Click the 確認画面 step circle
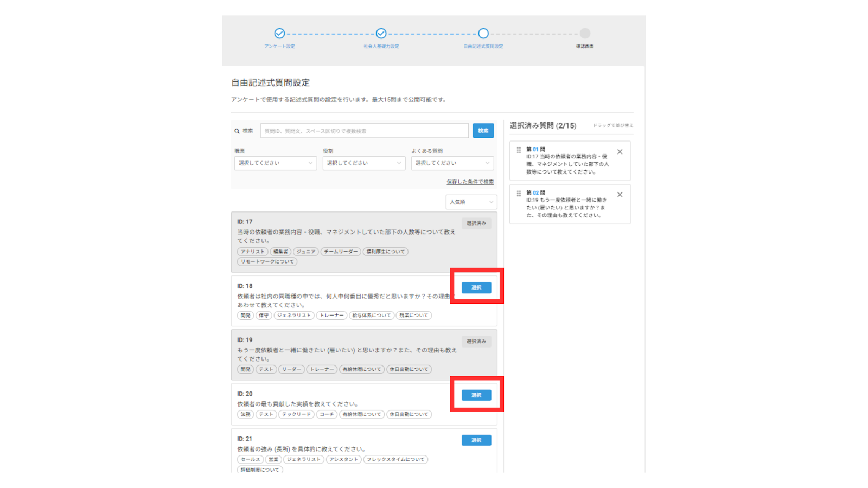 [x=585, y=34]
